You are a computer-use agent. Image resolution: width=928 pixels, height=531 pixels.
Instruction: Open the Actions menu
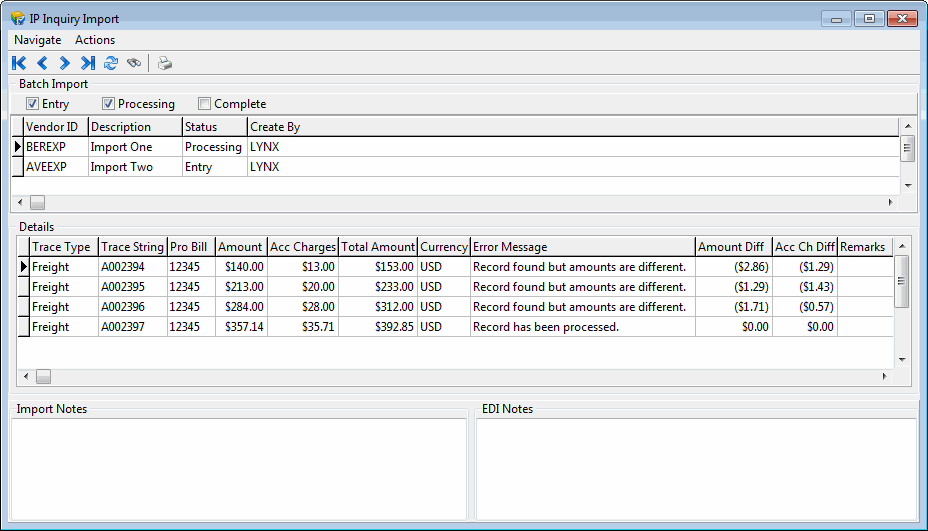tap(95, 40)
